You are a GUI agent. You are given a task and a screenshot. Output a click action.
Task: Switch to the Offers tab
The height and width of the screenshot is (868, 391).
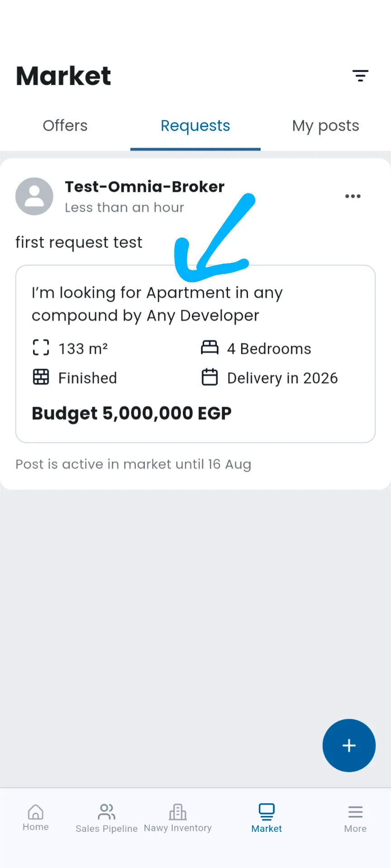(x=65, y=126)
